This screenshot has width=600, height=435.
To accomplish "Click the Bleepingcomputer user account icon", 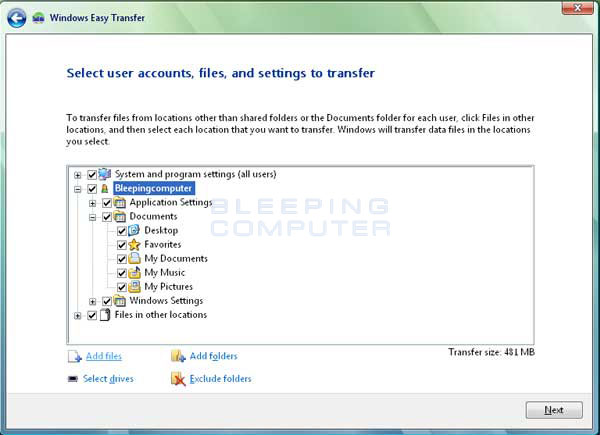I will 104,188.
